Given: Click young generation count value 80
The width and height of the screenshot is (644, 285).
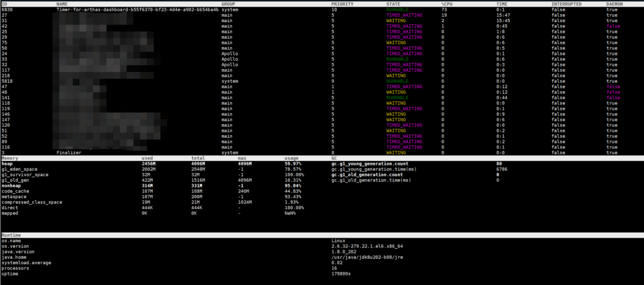Looking at the screenshot, I should coord(499,164).
